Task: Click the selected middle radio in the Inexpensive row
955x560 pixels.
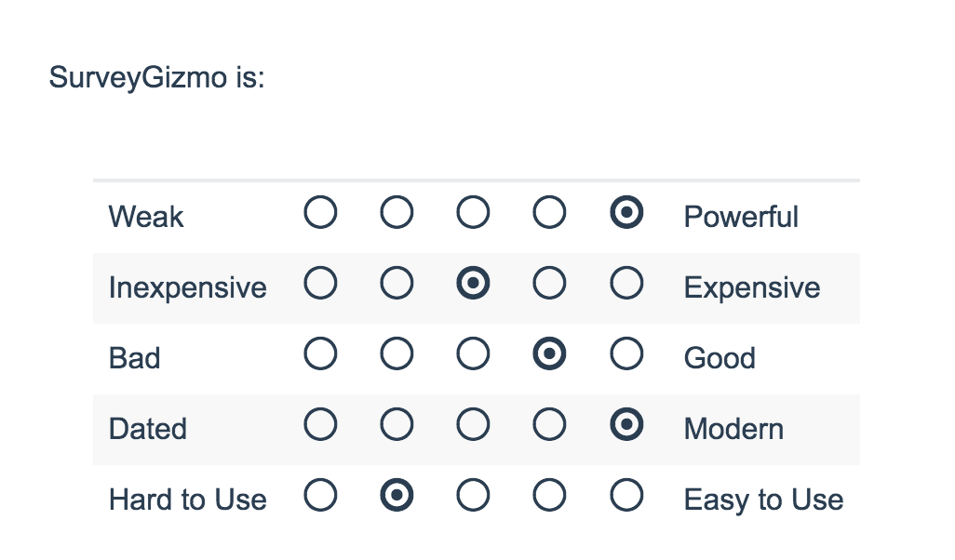Action: pyautogui.click(x=473, y=285)
